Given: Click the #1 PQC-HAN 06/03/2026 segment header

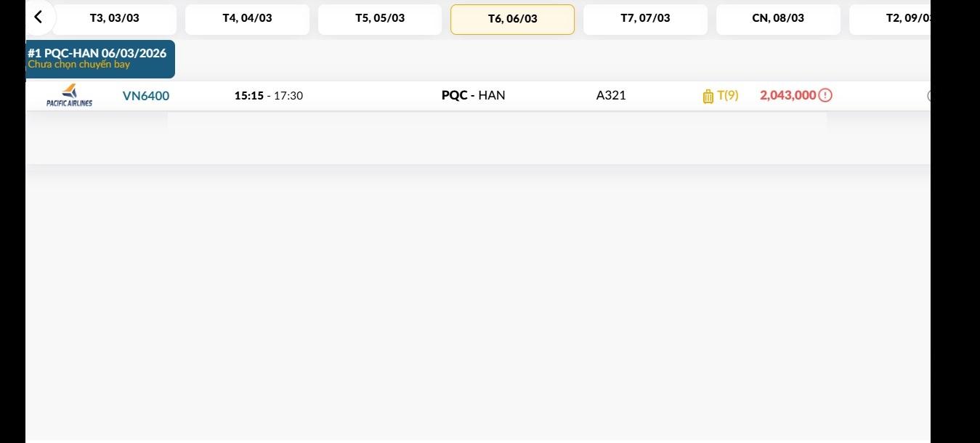Looking at the screenshot, I should 97,53.
